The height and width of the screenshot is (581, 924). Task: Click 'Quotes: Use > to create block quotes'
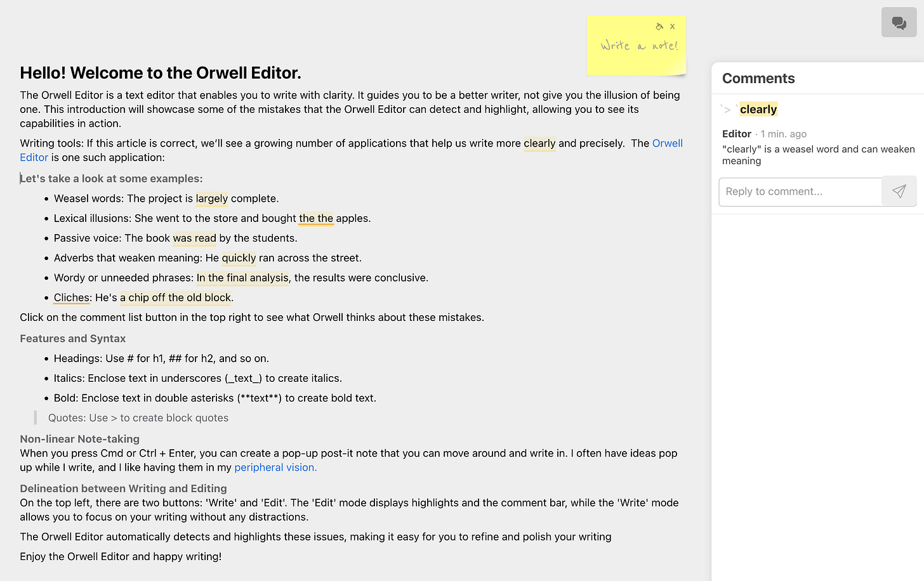tap(138, 418)
